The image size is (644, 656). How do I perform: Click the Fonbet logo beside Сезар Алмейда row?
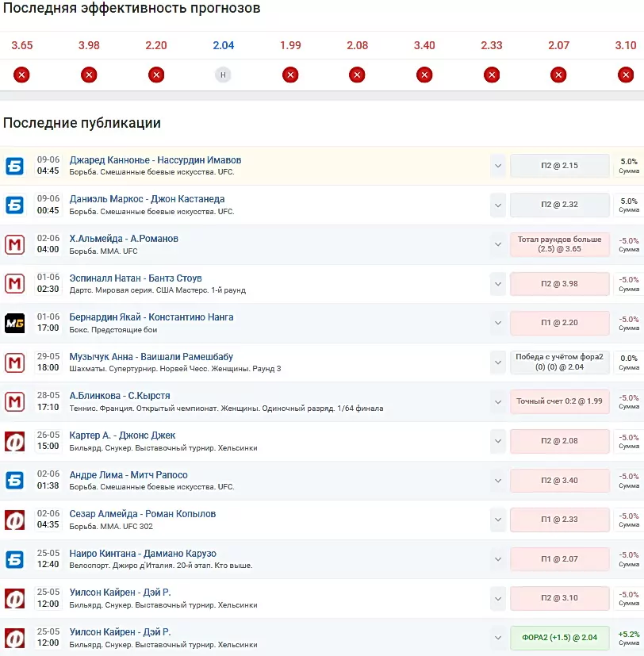tap(14, 520)
